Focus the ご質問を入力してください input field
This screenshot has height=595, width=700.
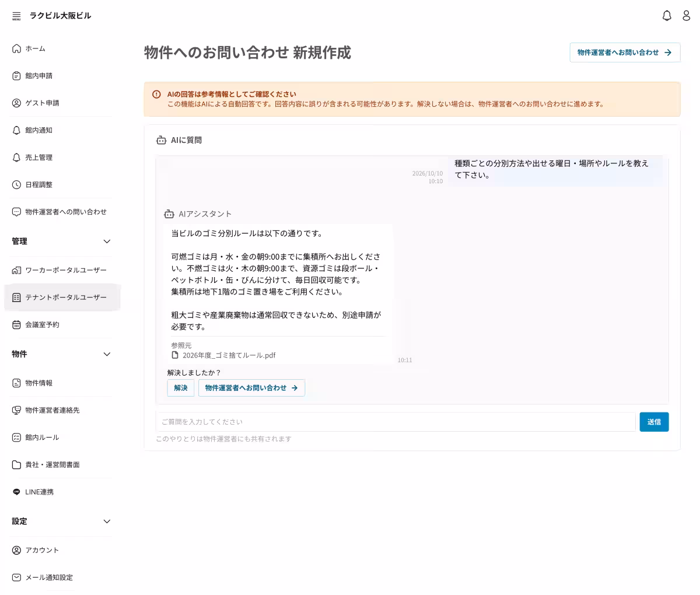pyautogui.click(x=395, y=422)
